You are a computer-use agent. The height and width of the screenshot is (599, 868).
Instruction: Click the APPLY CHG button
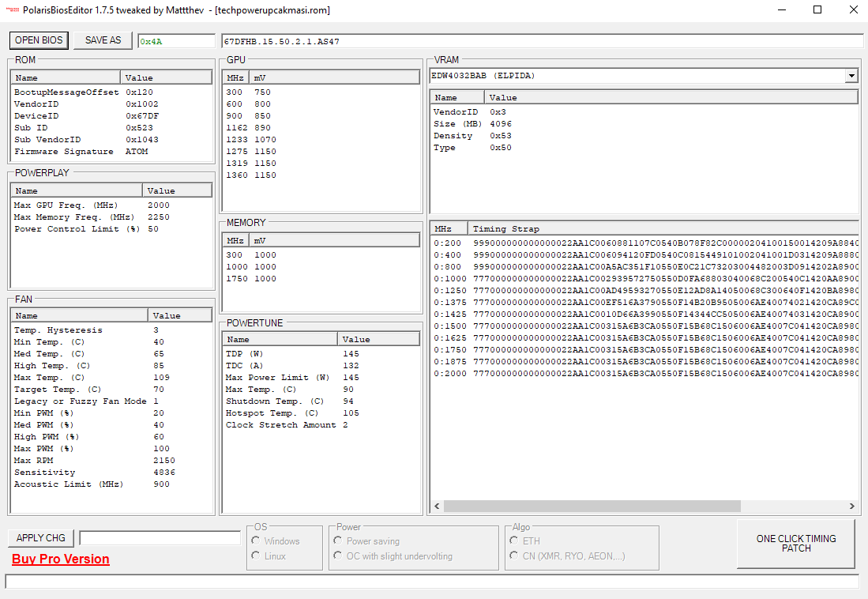[40, 538]
